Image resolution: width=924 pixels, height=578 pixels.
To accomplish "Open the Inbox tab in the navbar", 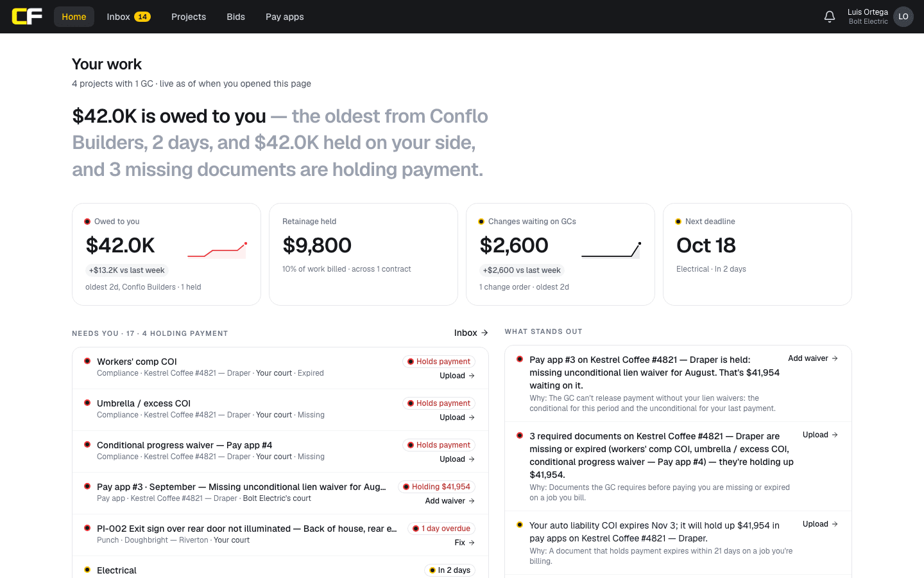I will [128, 17].
